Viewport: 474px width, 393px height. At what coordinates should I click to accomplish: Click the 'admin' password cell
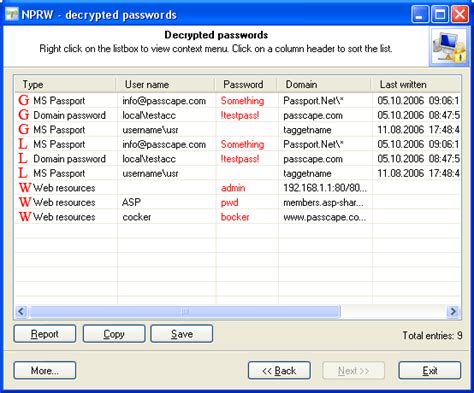[x=233, y=188]
